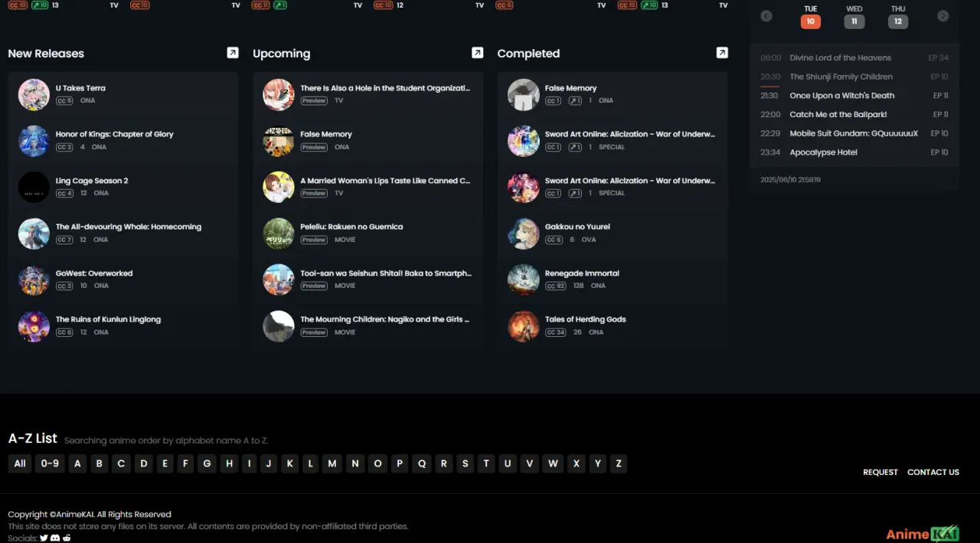Filter anime by letter D
Screen dimensions: 980x543
tap(144, 463)
